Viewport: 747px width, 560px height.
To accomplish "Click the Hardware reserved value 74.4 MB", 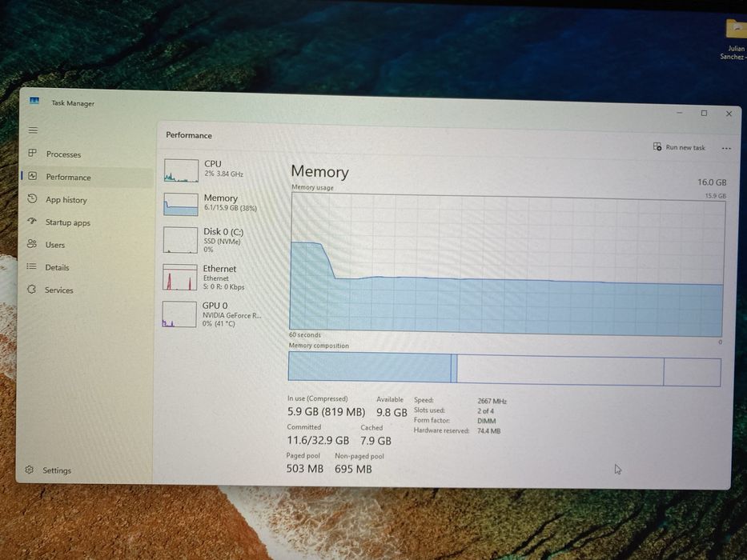I will (488, 431).
